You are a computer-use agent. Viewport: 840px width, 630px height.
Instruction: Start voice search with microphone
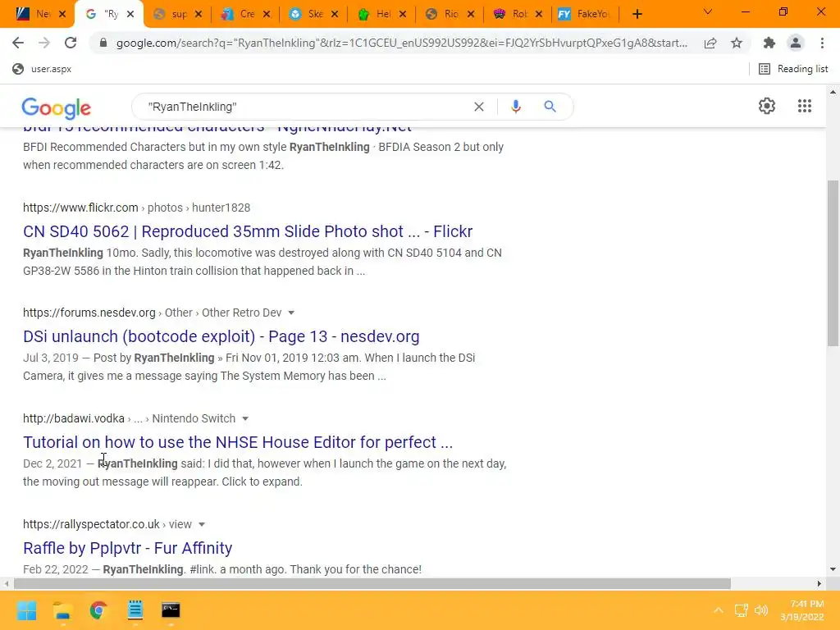[x=516, y=107]
